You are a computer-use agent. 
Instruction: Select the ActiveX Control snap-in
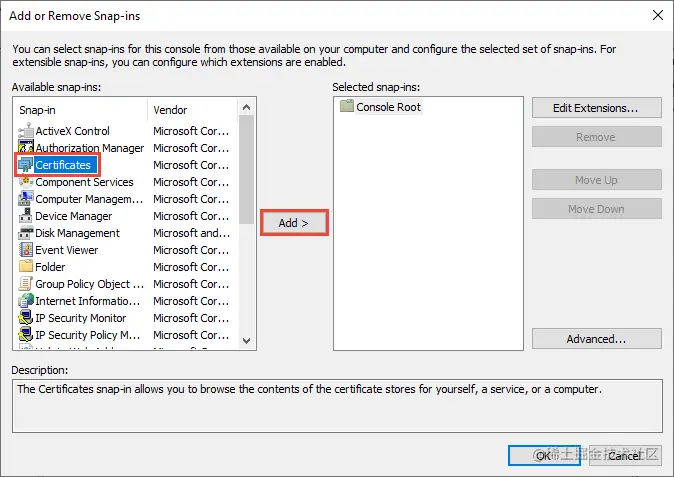72,131
